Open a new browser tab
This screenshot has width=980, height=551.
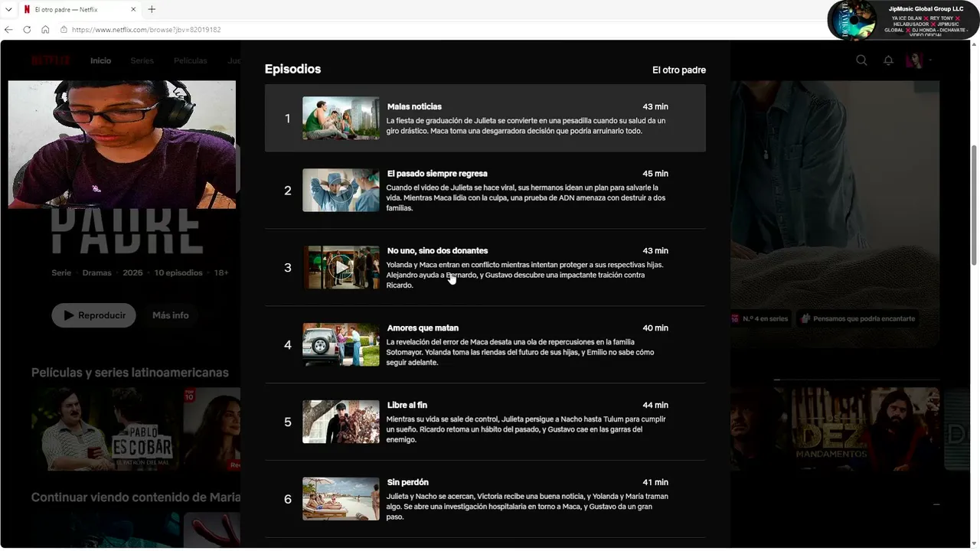click(152, 9)
